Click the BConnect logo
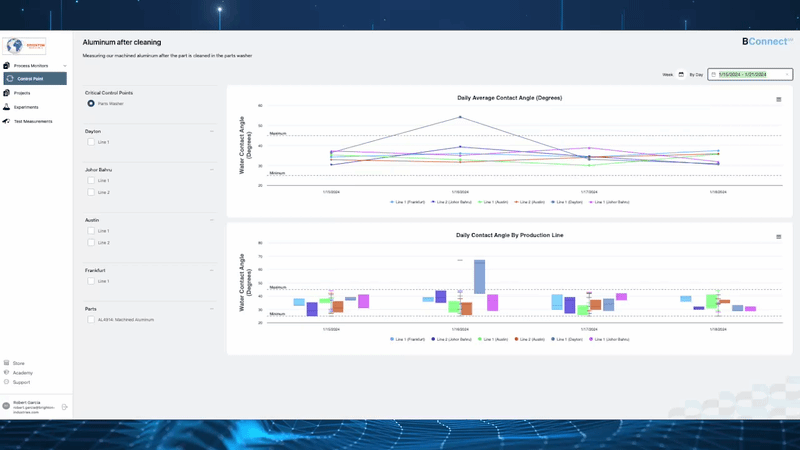 767,41
